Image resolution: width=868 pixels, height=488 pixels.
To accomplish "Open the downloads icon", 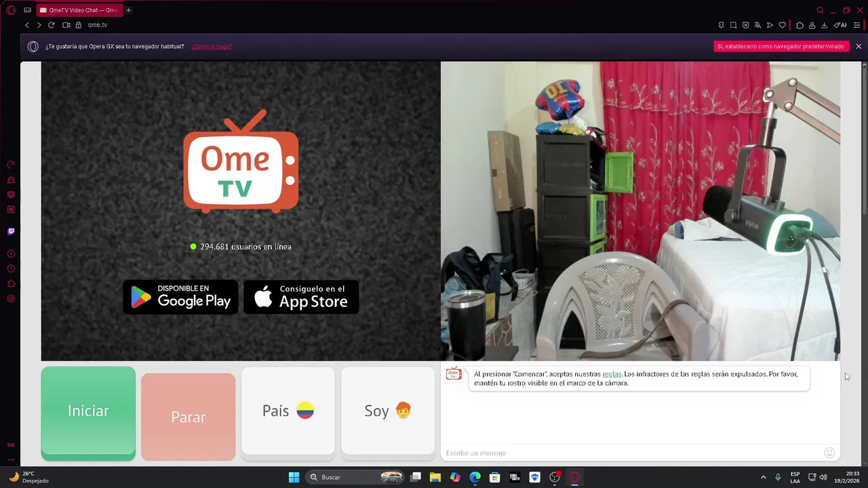I will coord(824,25).
